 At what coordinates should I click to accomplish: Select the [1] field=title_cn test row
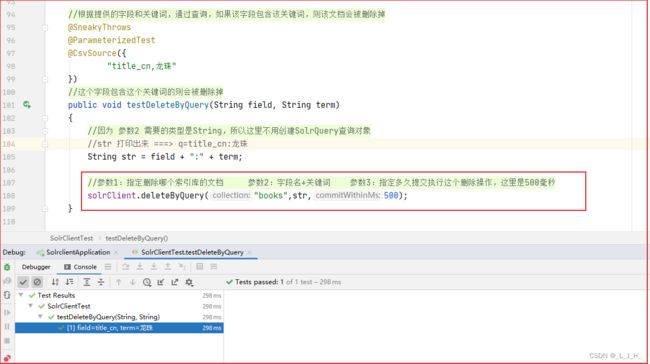119,328
